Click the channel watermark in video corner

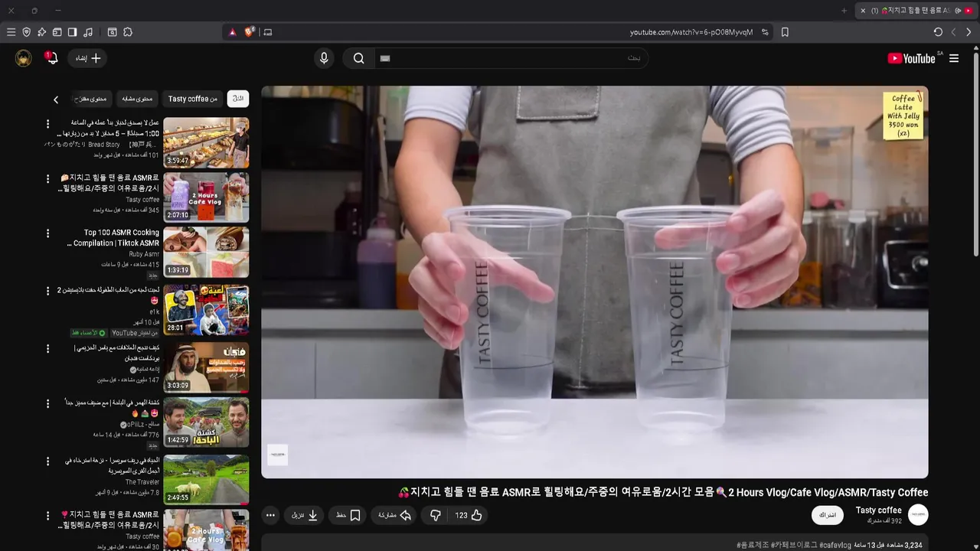pyautogui.click(x=277, y=455)
